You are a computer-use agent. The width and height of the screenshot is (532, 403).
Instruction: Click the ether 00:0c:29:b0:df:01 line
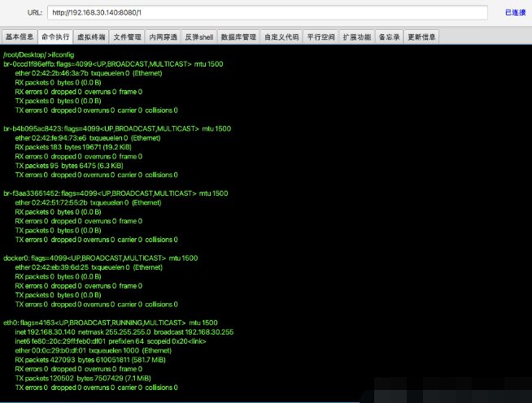pos(94,350)
